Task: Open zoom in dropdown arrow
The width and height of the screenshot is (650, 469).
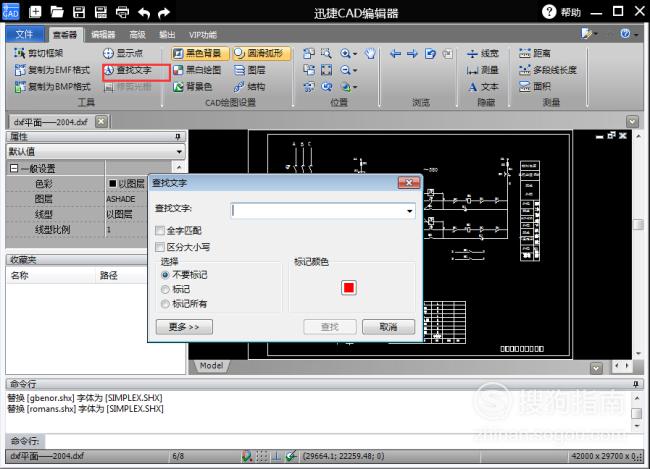Action: [355, 54]
